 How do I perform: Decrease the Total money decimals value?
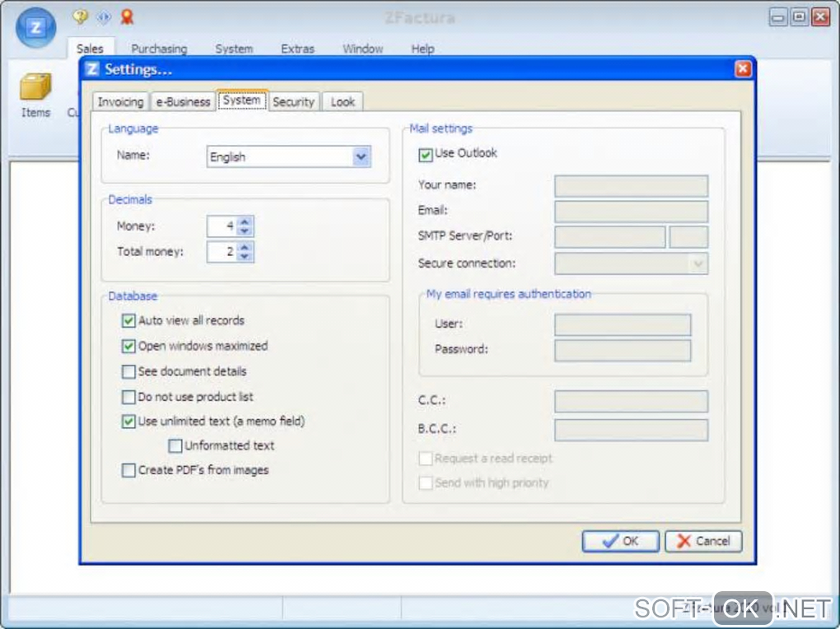(245, 257)
